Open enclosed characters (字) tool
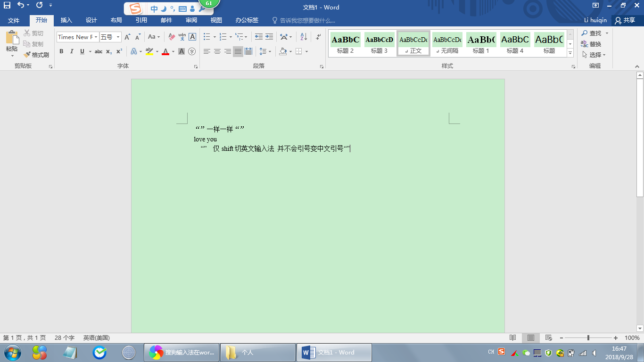Image resolution: width=644 pixels, height=362 pixels. 192,51
